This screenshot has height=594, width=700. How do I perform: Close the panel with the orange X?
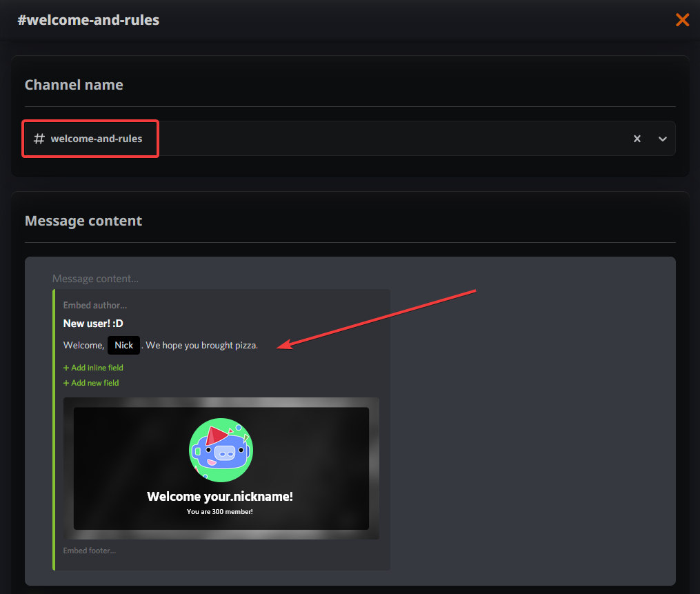(x=682, y=19)
